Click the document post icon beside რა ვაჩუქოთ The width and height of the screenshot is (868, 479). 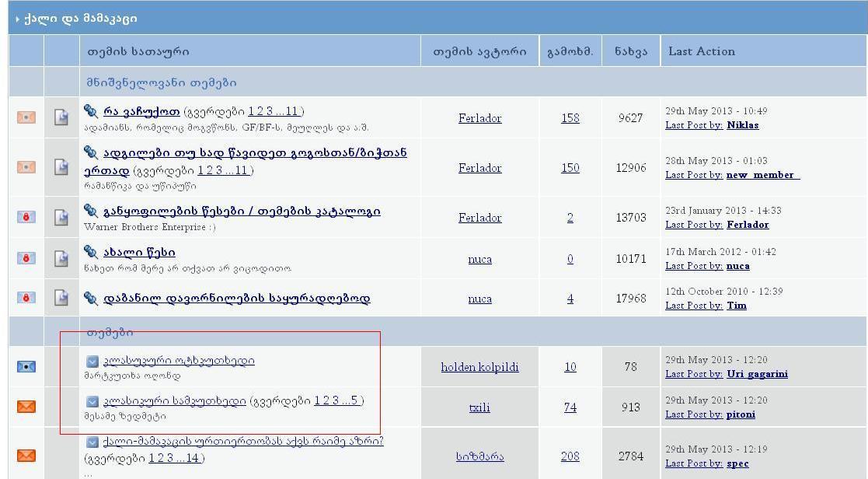click(61, 117)
